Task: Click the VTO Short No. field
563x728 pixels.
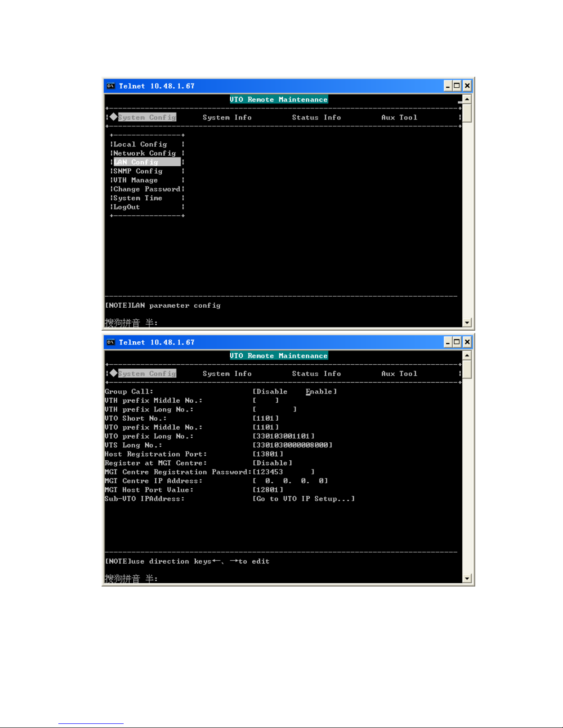Action: (266, 418)
